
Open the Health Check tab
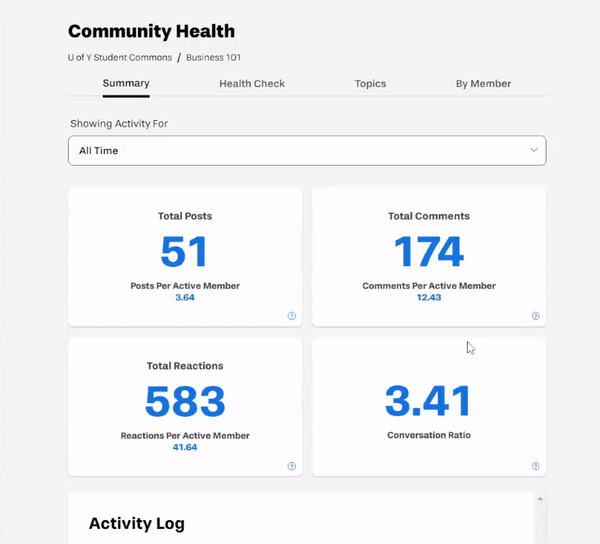pos(252,84)
